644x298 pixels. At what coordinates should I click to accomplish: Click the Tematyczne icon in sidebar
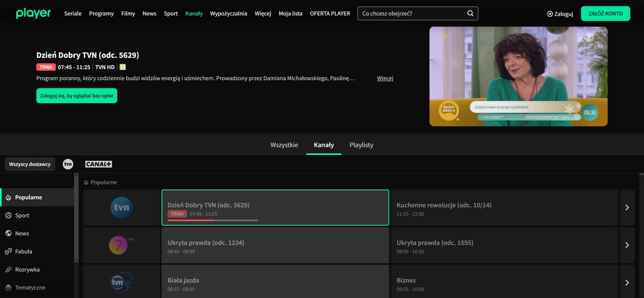(x=8, y=288)
